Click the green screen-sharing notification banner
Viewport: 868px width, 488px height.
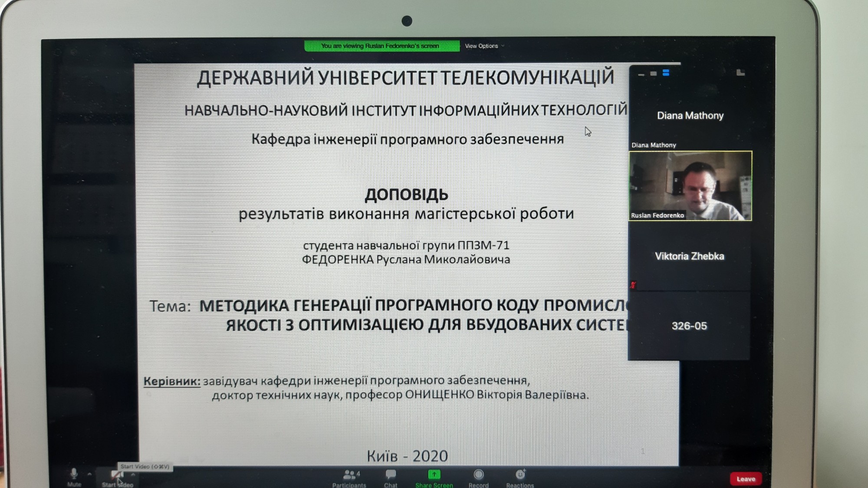pyautogui.click(x=381, y=46)
